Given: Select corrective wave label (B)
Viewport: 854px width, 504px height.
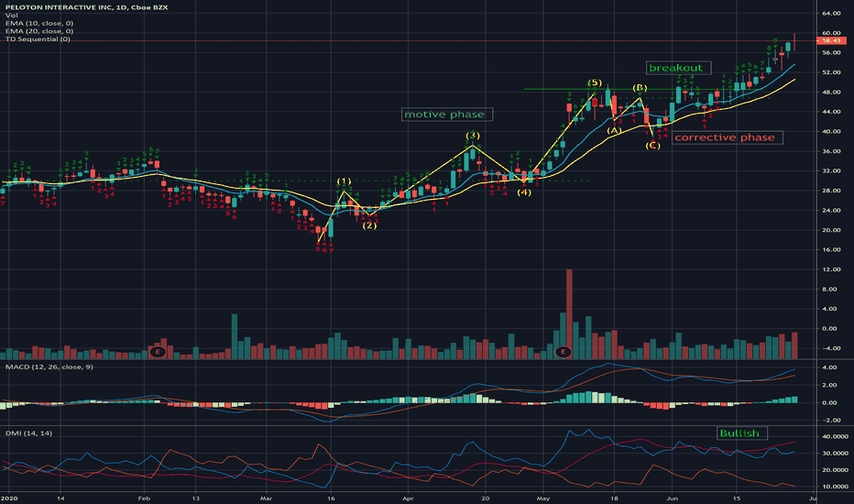Looking at the screenshot, I should [x=640, y=88].
